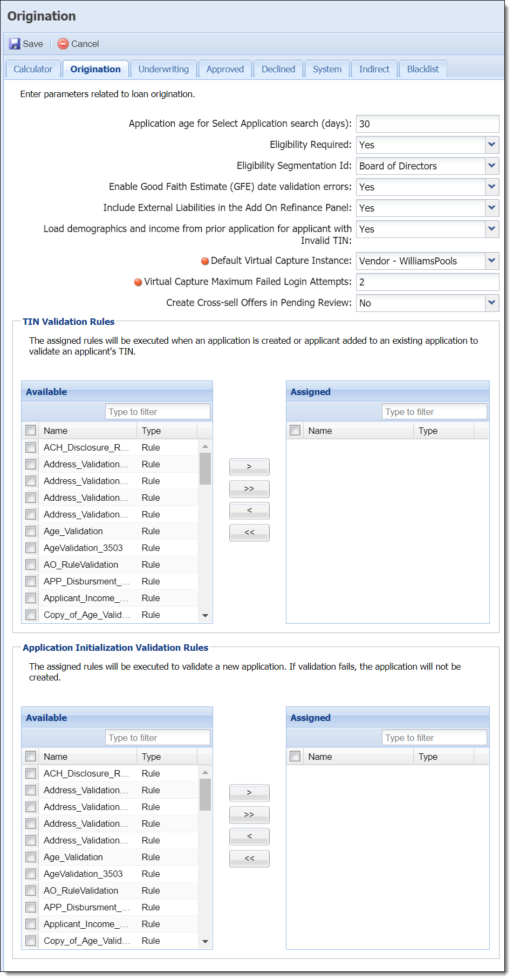Unassign all Application Initialization rules (<<)

249,859
